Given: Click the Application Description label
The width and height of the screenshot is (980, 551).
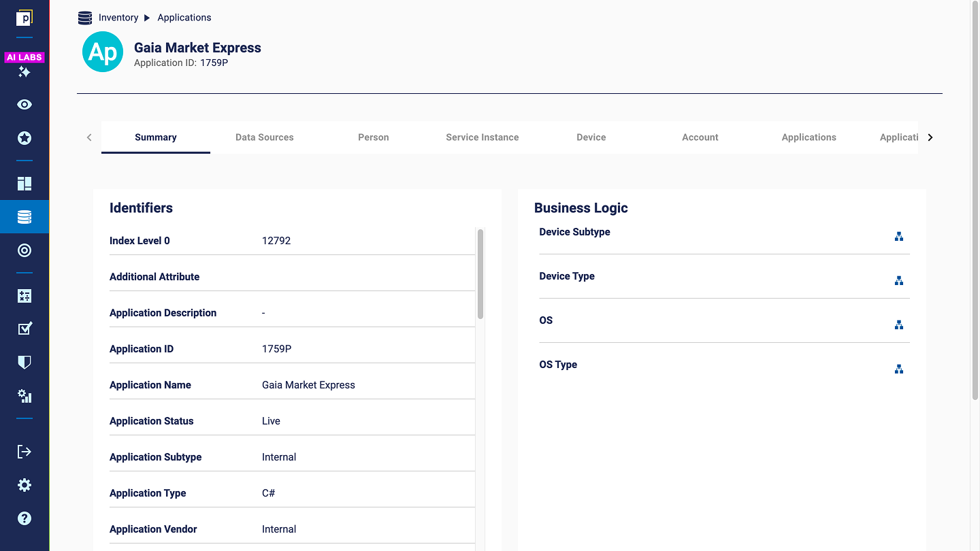Looking at the screenshot, I should (x=163, y=313).
